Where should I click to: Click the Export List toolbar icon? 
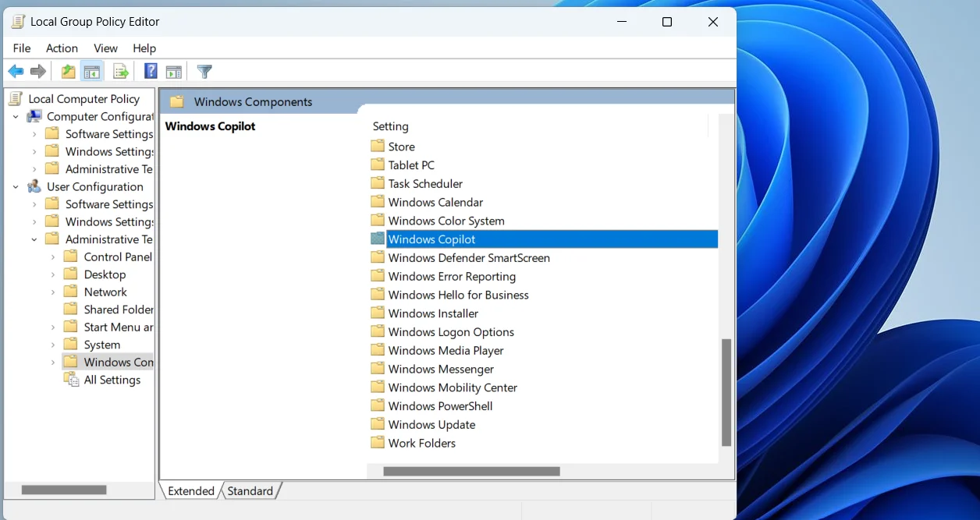tap(121, 72)
